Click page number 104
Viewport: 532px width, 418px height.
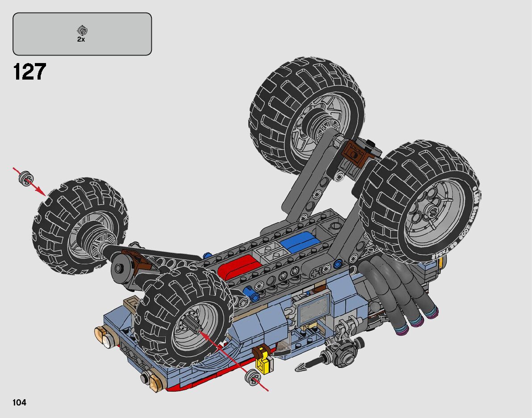point(20,403)
